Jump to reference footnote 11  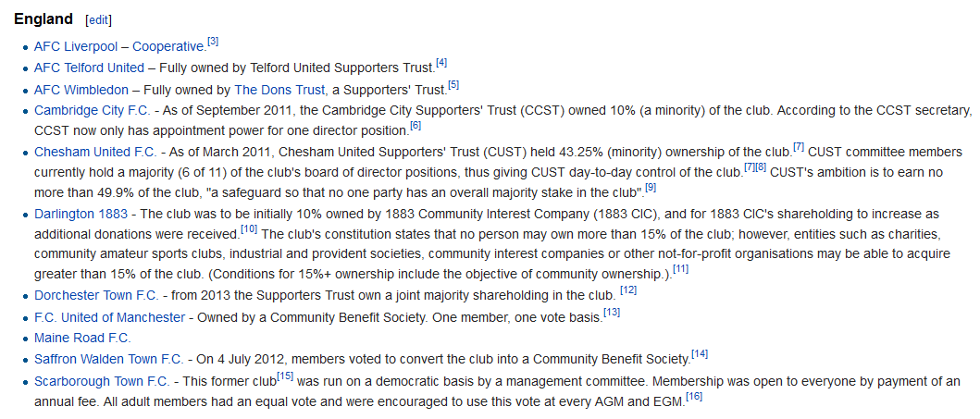pyautogui.click(x=680, y=270)
